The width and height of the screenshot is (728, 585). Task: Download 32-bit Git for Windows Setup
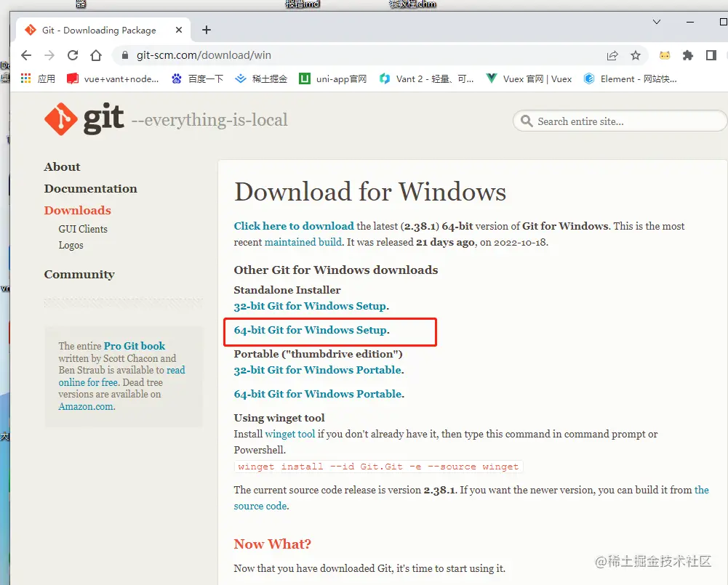pyautogui.click(x=310, y=306)
